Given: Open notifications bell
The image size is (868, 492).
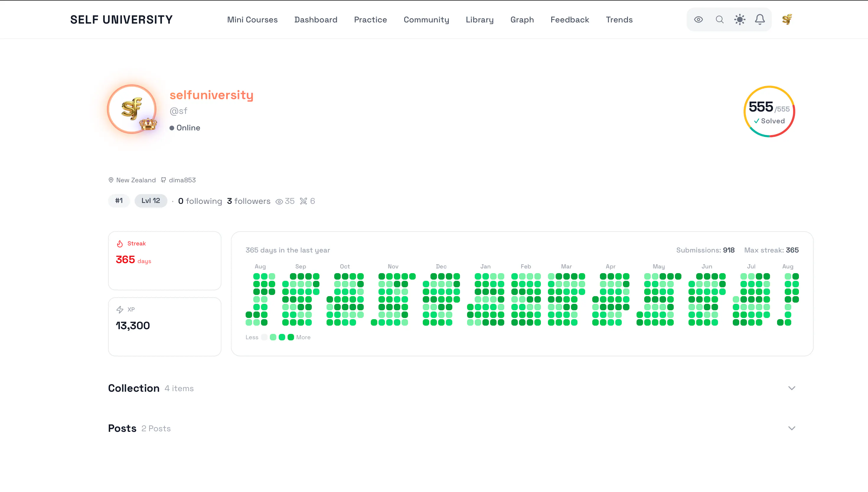Looking at the screenshot, I should (x=760, y=19).
